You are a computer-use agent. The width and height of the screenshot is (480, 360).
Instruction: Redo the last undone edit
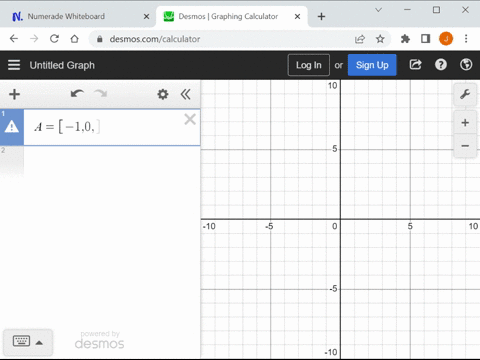(100, 94)
